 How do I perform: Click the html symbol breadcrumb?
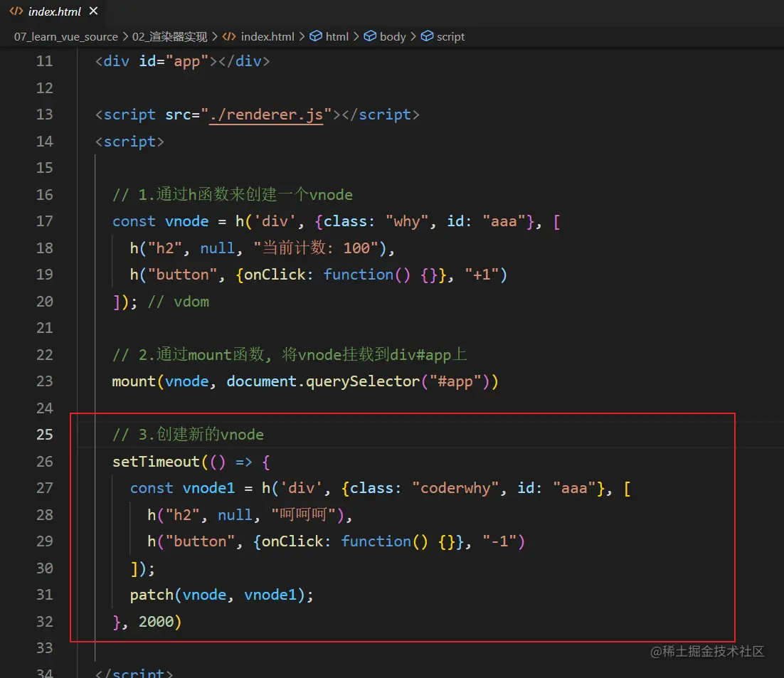coord(337,37)
